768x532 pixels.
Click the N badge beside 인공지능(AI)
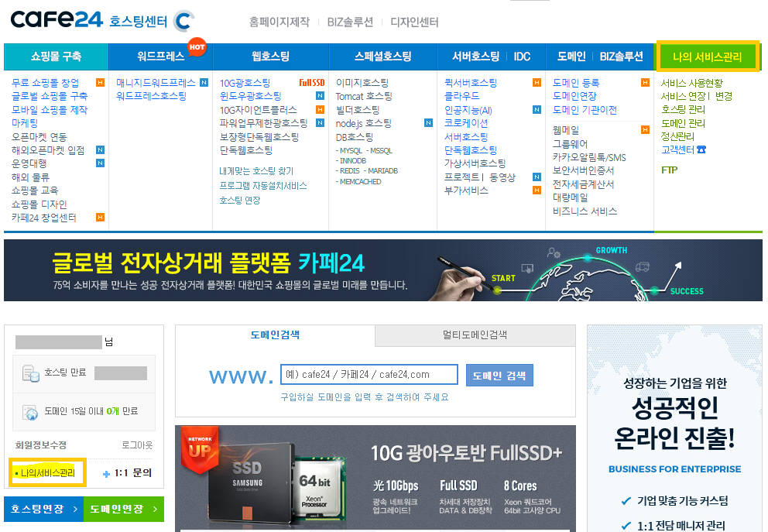[537, 110]
